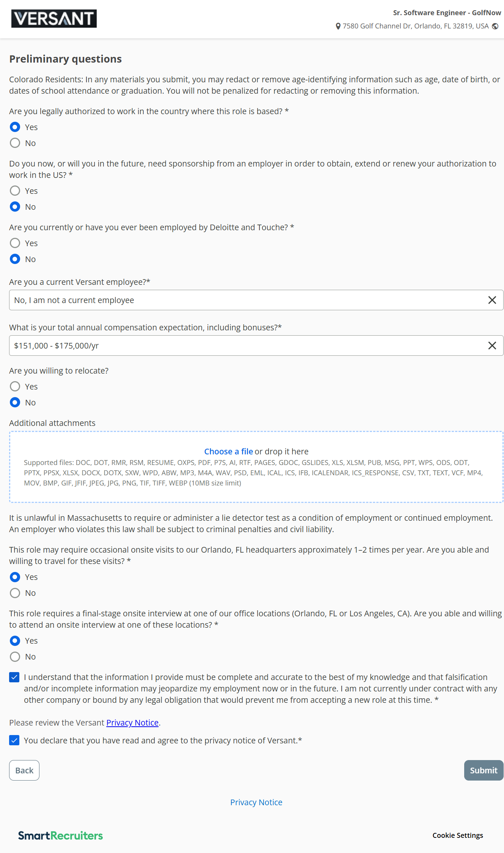
Task: Click the globe icon beside the address
Action: (x=495, y=26)
